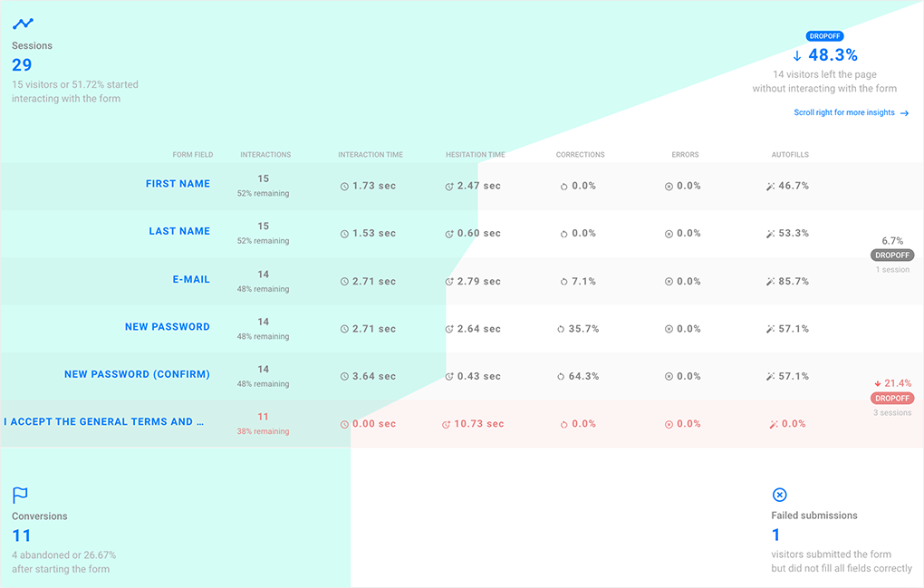Screen dimensions: 924x588
Task: Click the red hesitation icon beside 10.73 sec
Action: click(x=446, y=424)
